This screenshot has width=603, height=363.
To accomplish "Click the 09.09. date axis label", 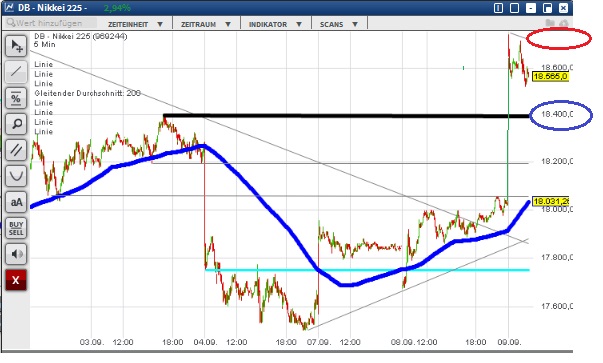I will 509,342.
